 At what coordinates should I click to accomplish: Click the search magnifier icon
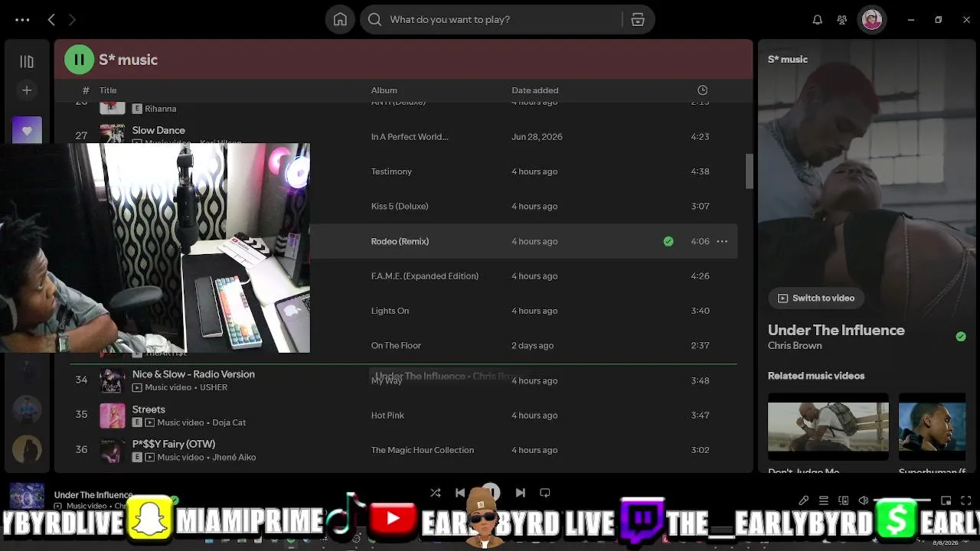click(374, 20)
